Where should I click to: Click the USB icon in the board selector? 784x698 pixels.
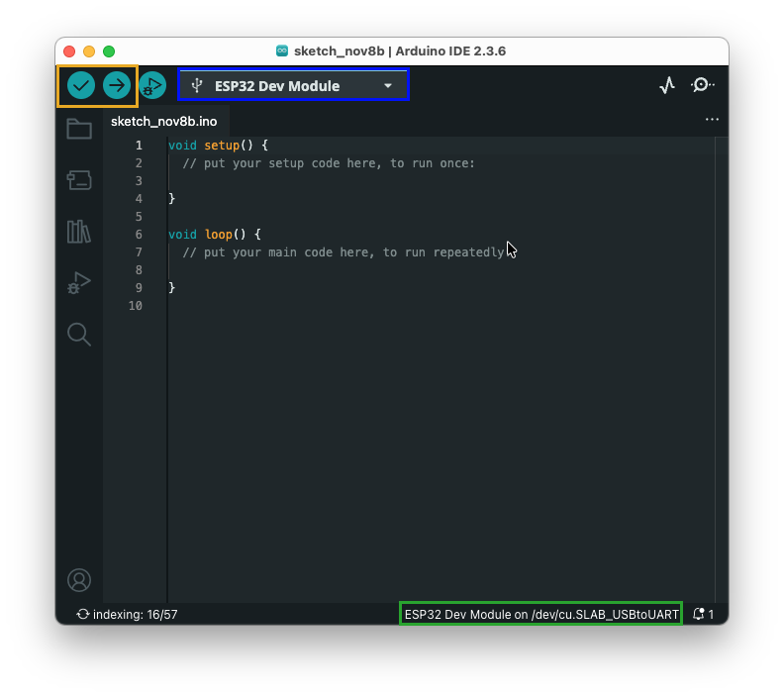(x=197, y=85)
